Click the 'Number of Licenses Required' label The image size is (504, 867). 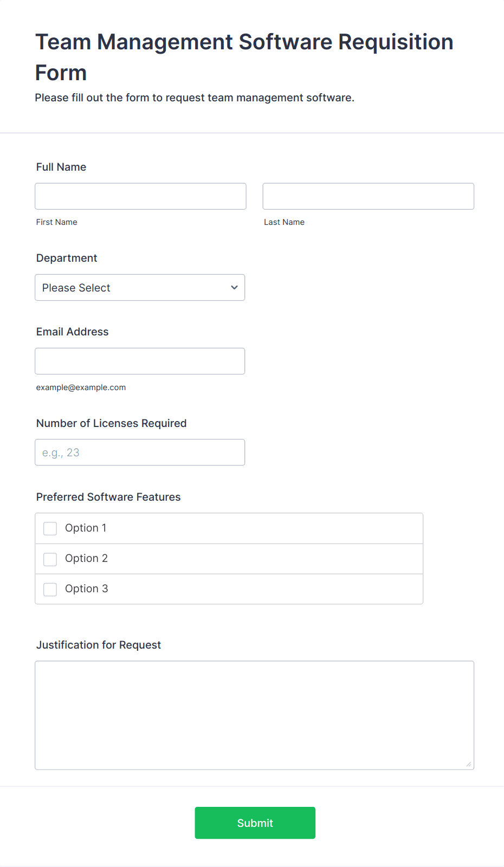tap(112, 423)
